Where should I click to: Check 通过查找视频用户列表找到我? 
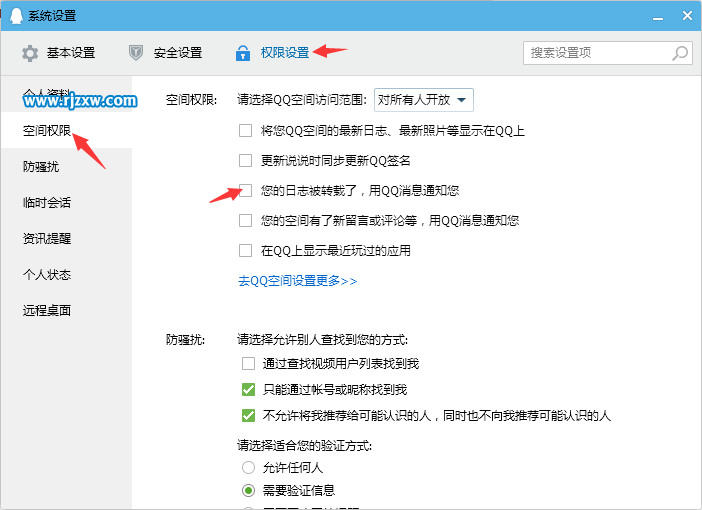248,363
